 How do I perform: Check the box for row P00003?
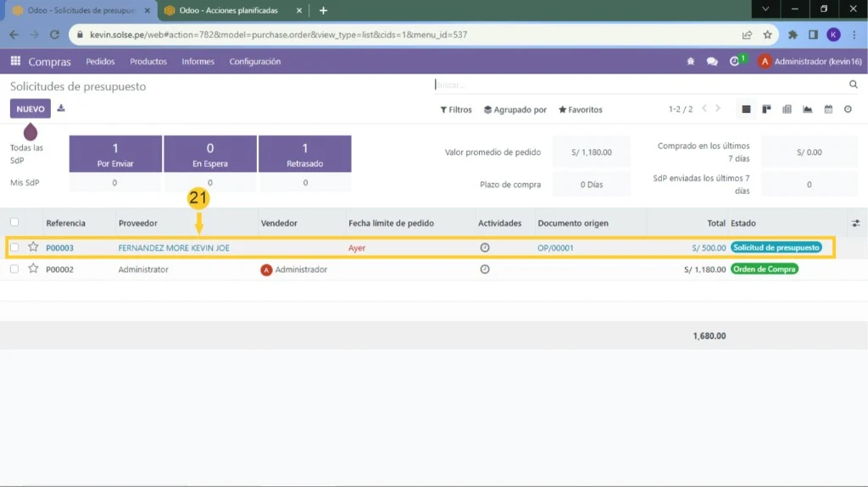point(14,247)
